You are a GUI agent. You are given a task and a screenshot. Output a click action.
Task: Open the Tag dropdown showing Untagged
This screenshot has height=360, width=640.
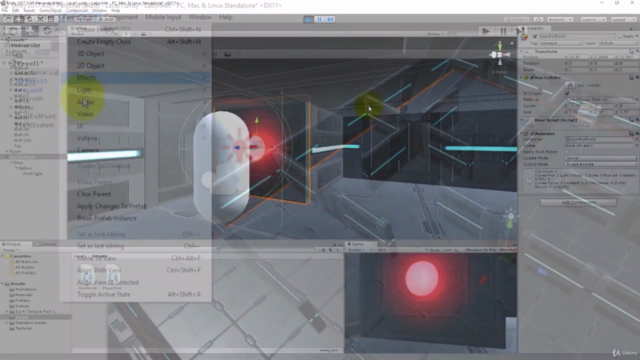coord(560,43)
